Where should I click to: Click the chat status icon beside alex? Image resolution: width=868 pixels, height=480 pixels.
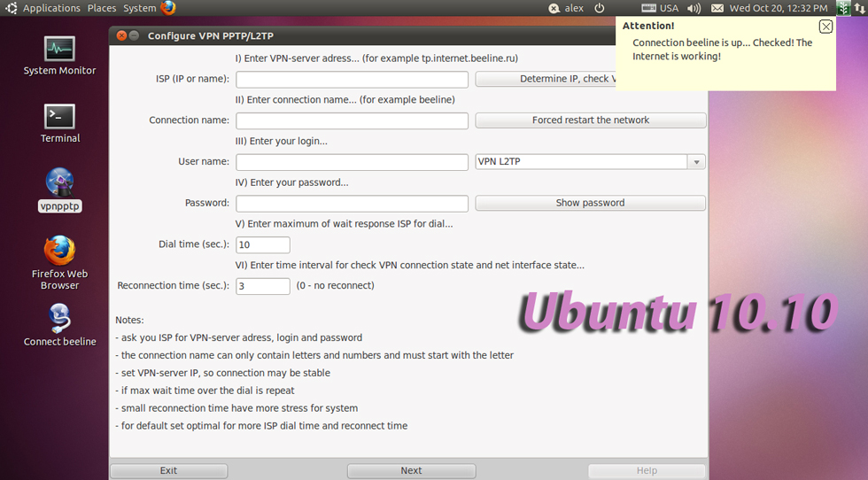pos(554,8)
